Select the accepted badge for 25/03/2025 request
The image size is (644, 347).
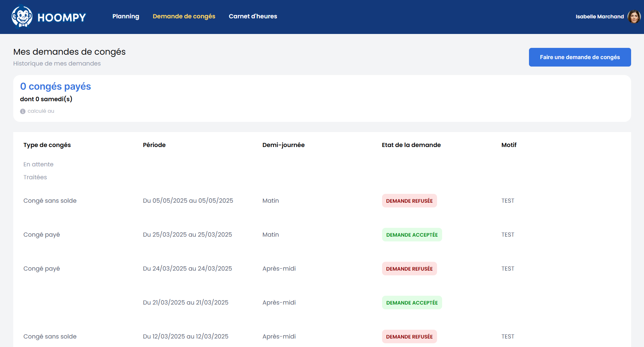(x=412, y=235)
